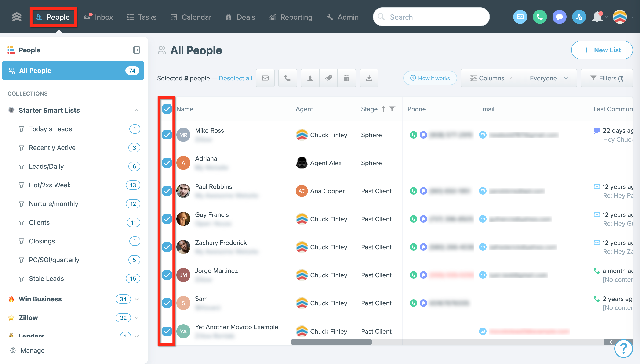
Task: Go to the Reporting tab
Action: tap(291, 17)
